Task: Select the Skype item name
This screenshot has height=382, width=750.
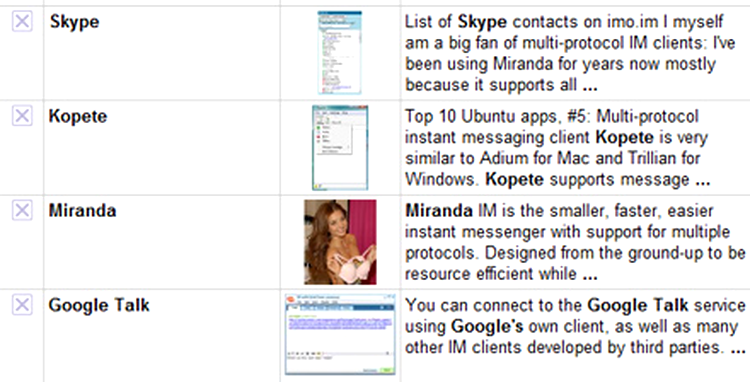Action: coord(75,22)
